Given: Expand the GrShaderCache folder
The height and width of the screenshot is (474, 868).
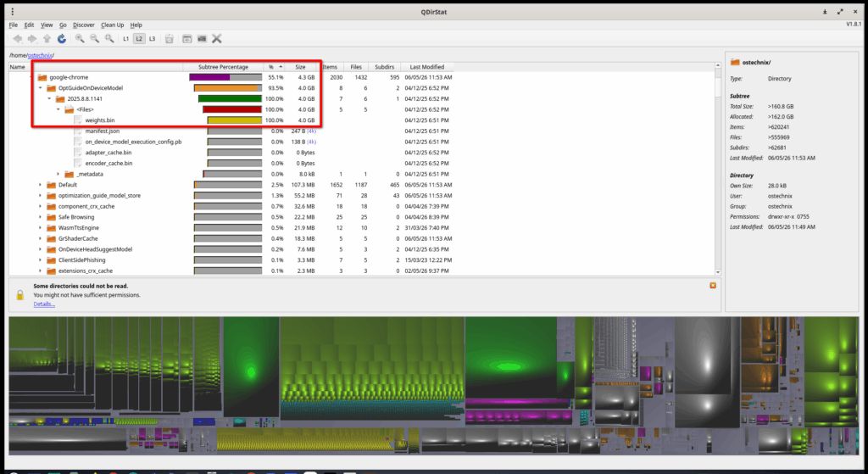Looking at the screenshot, I should click(x=41, y=238).
